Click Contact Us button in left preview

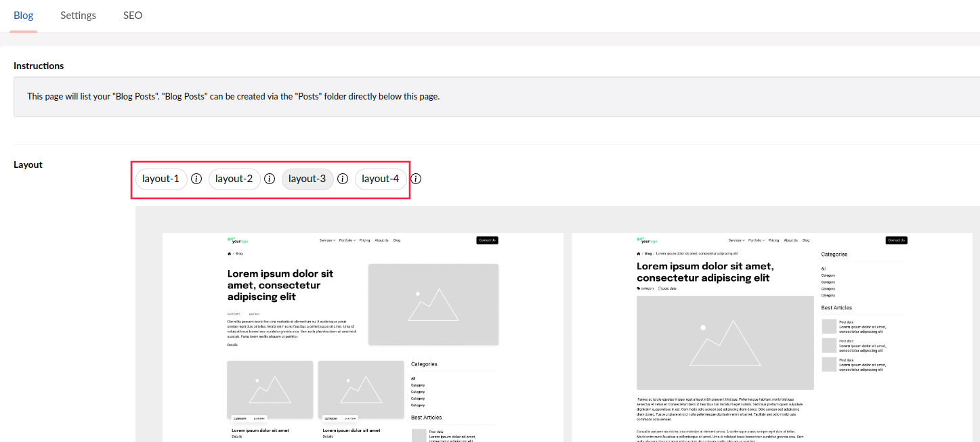[x=487, y=240]
